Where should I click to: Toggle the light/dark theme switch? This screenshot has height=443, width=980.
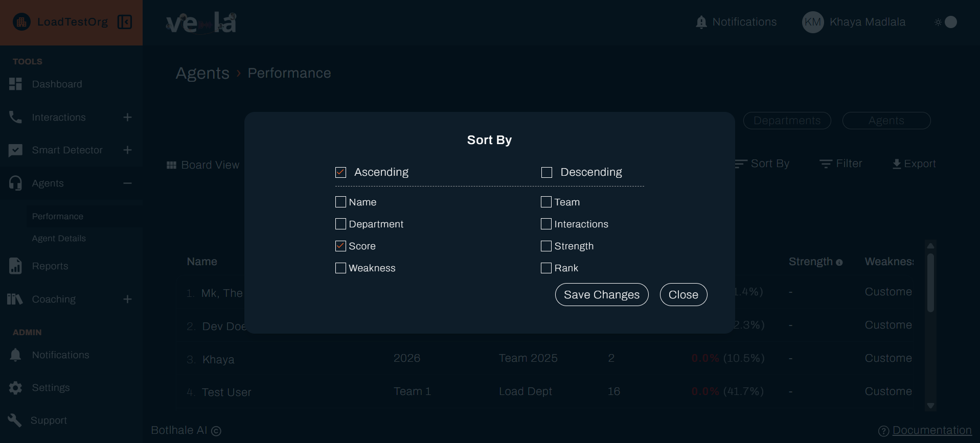(946, 22)
